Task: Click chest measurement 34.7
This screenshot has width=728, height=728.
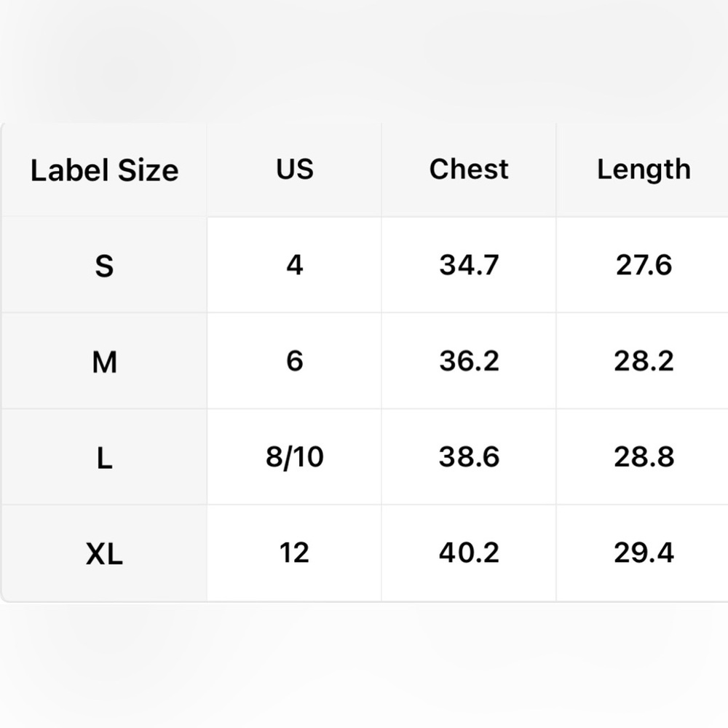Action: coord(469,265)
